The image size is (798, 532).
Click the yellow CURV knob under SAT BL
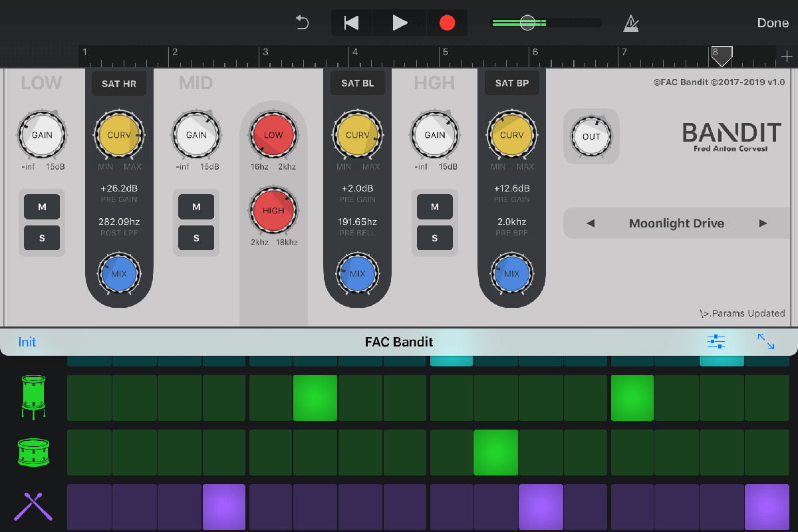pos(358,135)
